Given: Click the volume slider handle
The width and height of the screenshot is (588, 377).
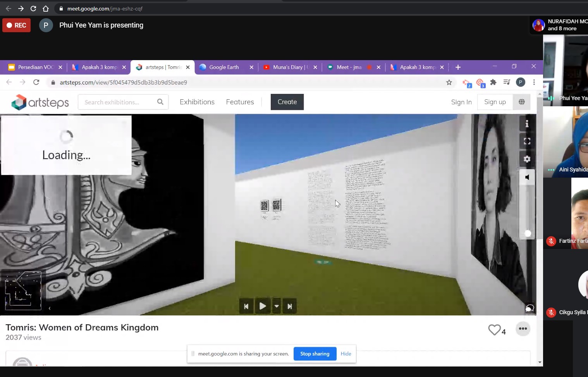Looking at the screenshot, I should click(x=527, y=233).
